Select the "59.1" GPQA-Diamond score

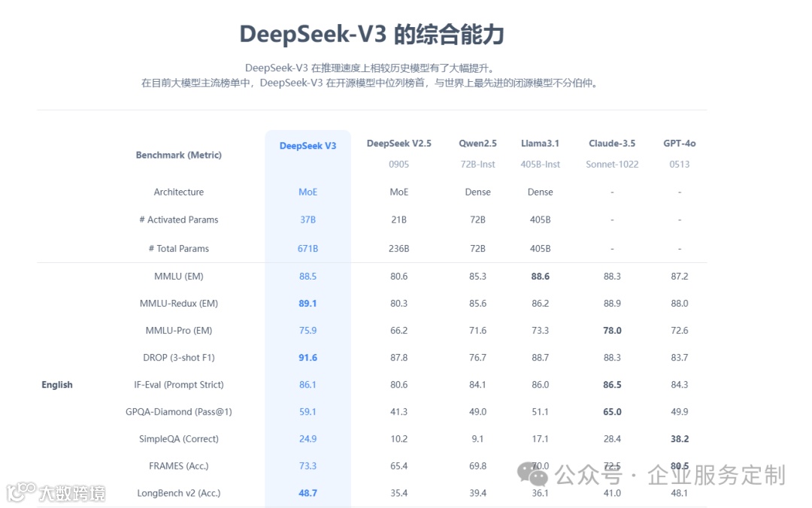tap(308, 412)
